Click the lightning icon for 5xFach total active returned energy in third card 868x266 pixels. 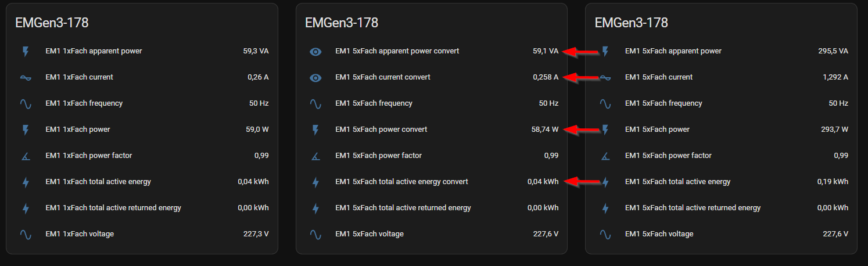605,208
